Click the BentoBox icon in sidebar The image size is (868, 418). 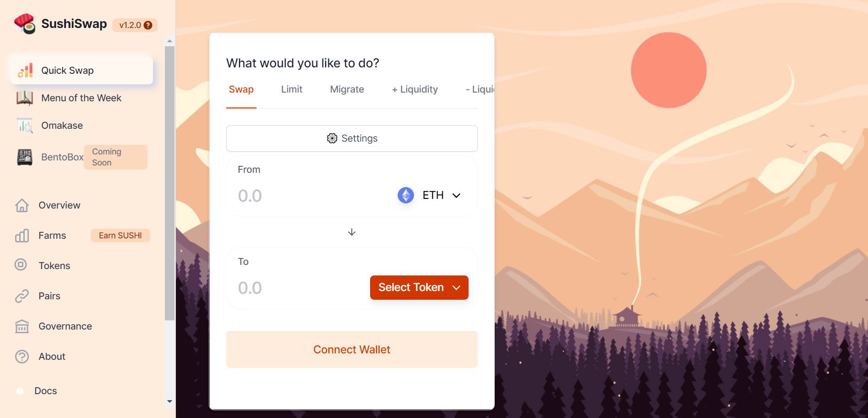(25, 157)
